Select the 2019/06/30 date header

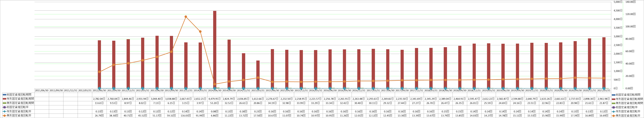point(503,90)
